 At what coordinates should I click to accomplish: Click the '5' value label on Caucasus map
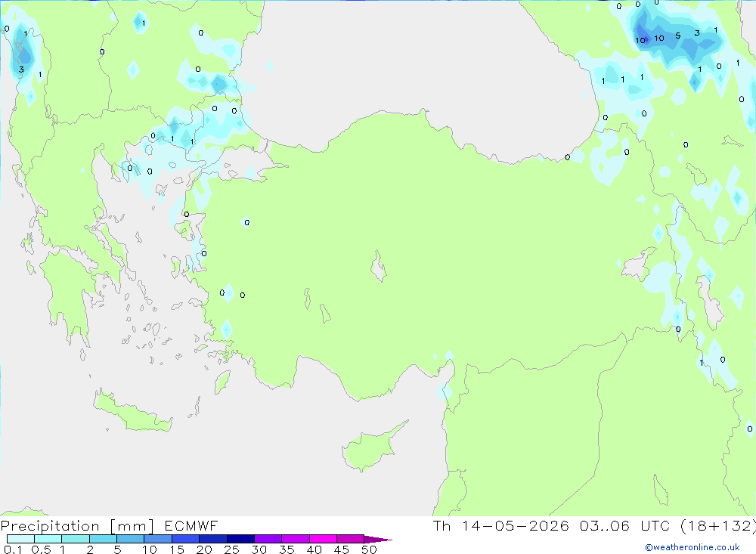pyautogui.click(x=678, y=36)
